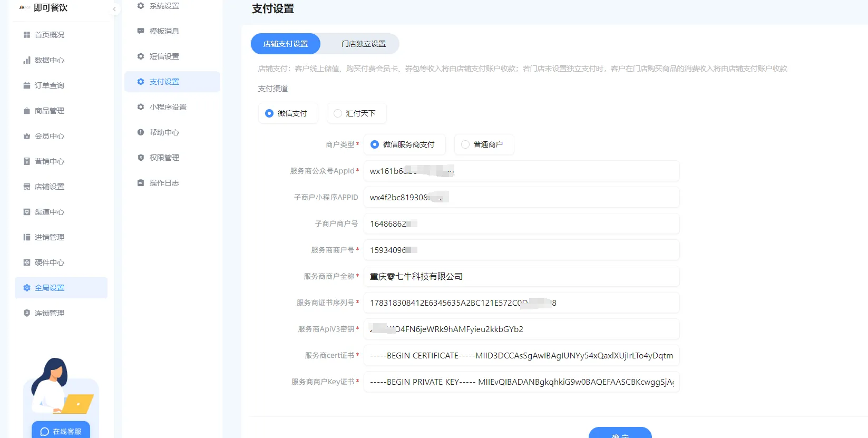This screenshot has height=438, width=868.
Task: Go to 店铺设置 in main menu
Action: pyautogui.click(x=61, y=187)
